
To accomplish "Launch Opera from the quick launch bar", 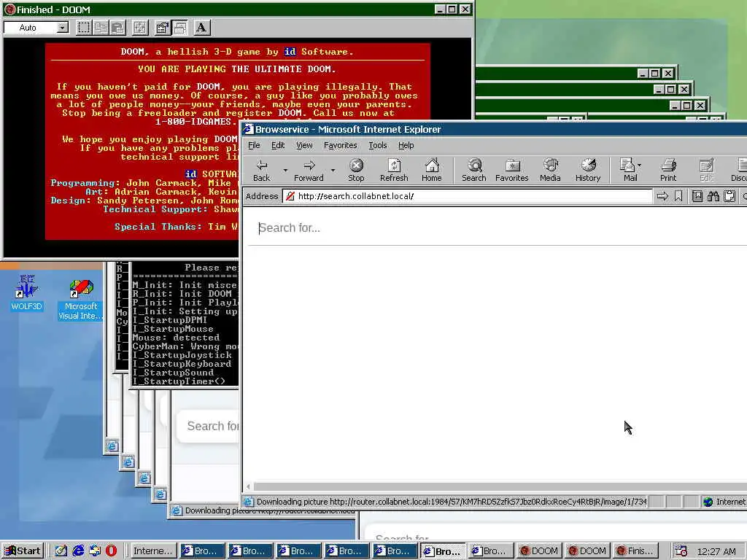I will coord(111,551).
